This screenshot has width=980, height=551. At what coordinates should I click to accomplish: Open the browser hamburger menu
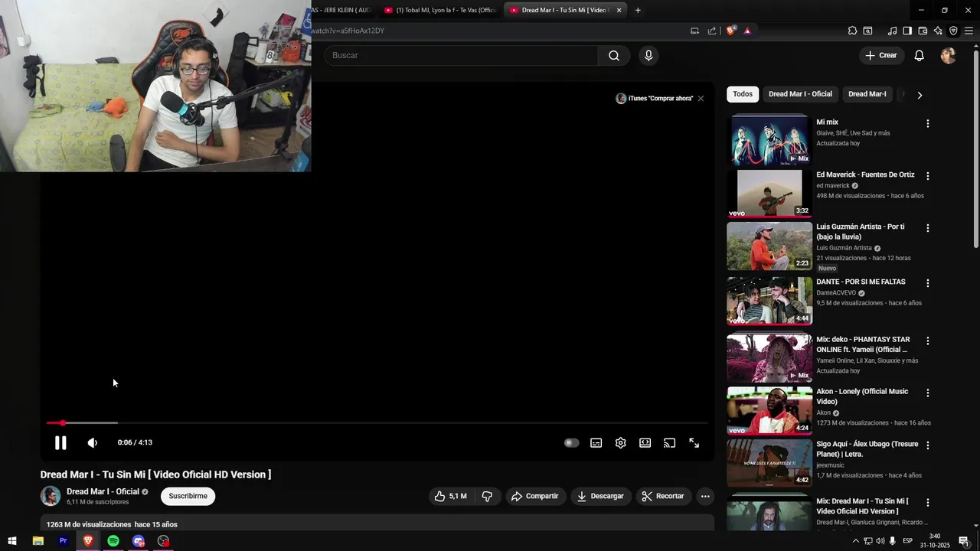click(x=969, y=31)
